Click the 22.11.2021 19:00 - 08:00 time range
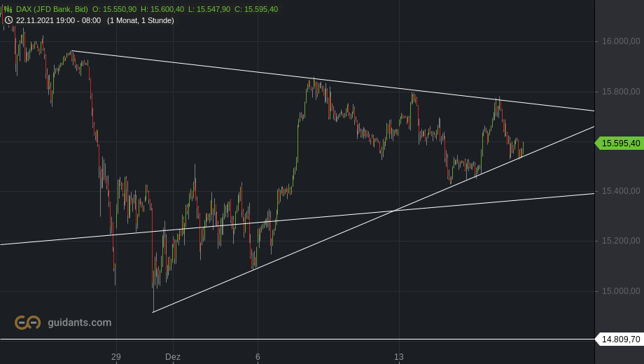The width and height of the screenshot is (644, 364). [x=58, y=20]
